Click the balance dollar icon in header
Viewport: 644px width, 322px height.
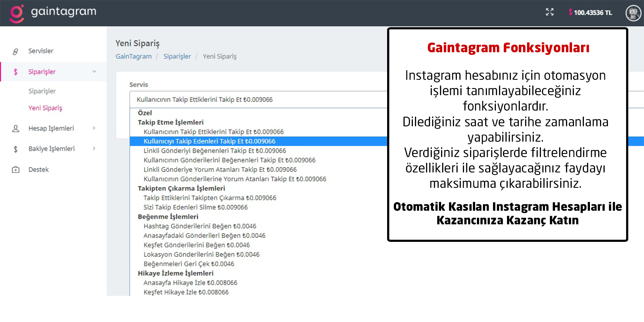coord(570,12)
